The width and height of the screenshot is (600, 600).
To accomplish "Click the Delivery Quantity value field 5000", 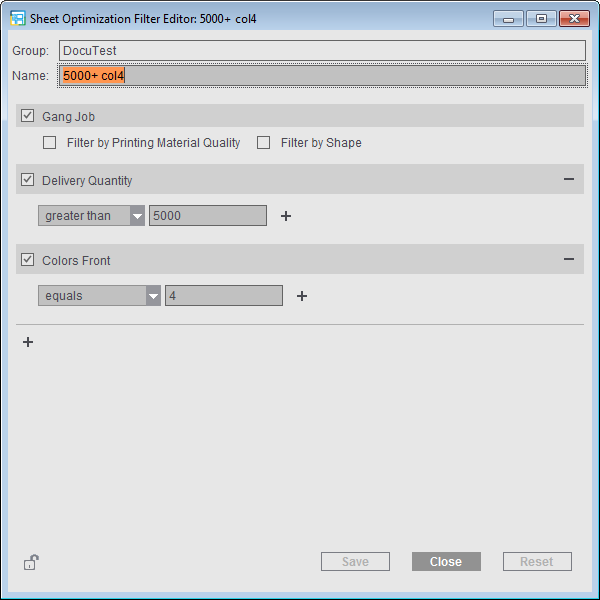I will (207, 216).
